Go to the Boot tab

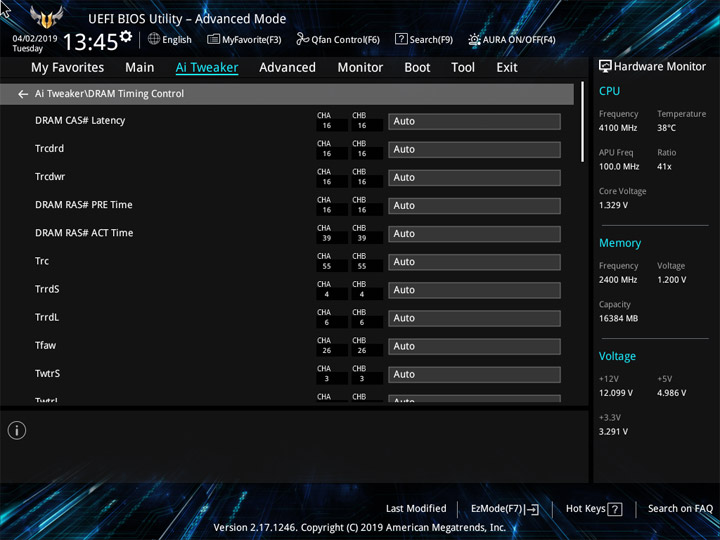417,68
